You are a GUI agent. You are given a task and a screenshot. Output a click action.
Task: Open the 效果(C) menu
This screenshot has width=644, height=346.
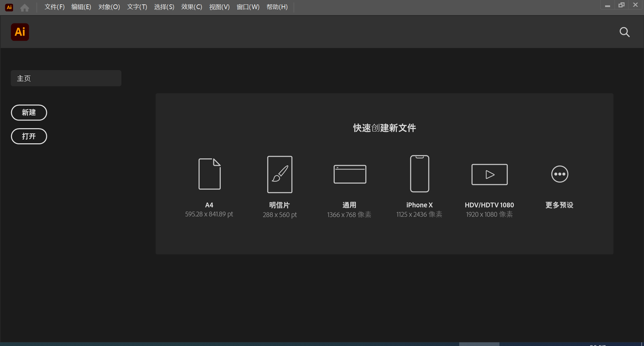pyautogui.click(x=192, y=7)
